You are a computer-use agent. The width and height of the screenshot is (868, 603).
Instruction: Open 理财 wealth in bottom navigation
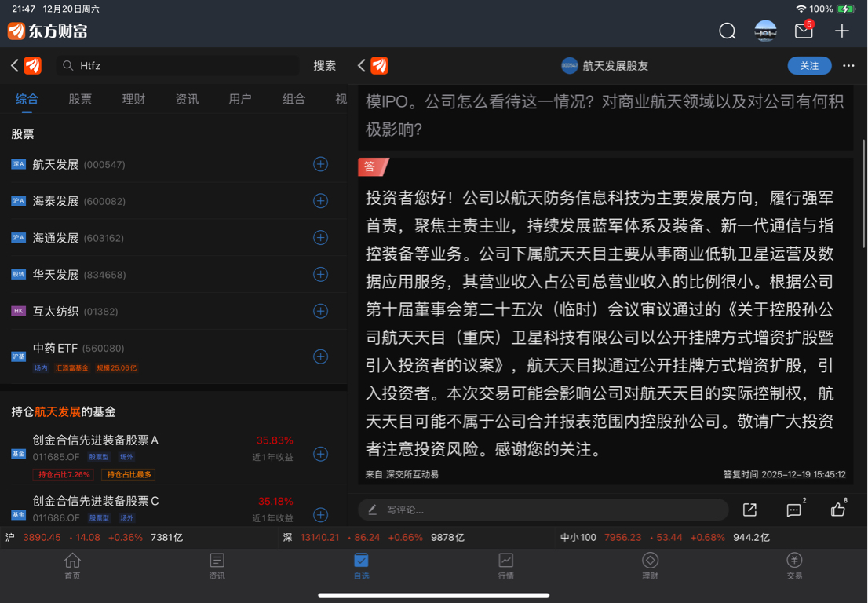(x=651, y=566)
